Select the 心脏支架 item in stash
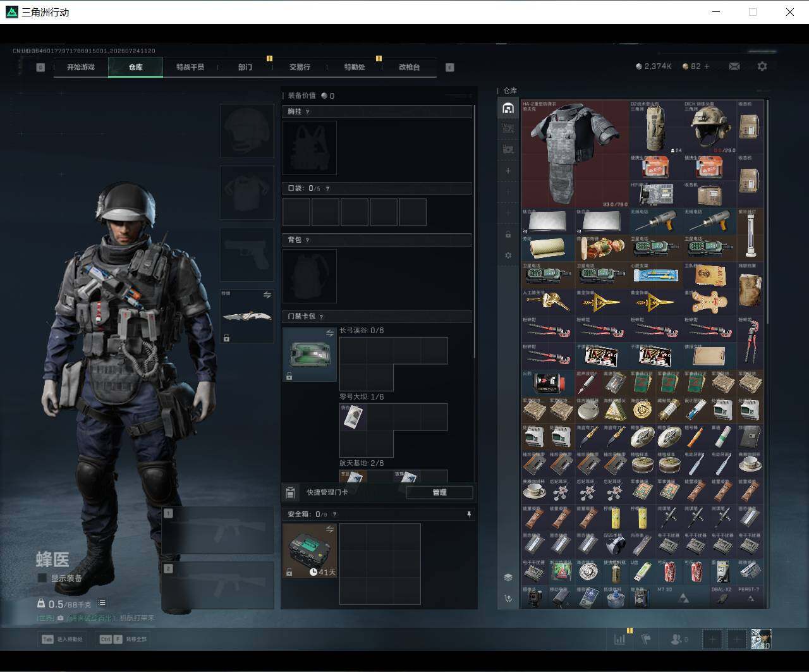 coord(655,276)
